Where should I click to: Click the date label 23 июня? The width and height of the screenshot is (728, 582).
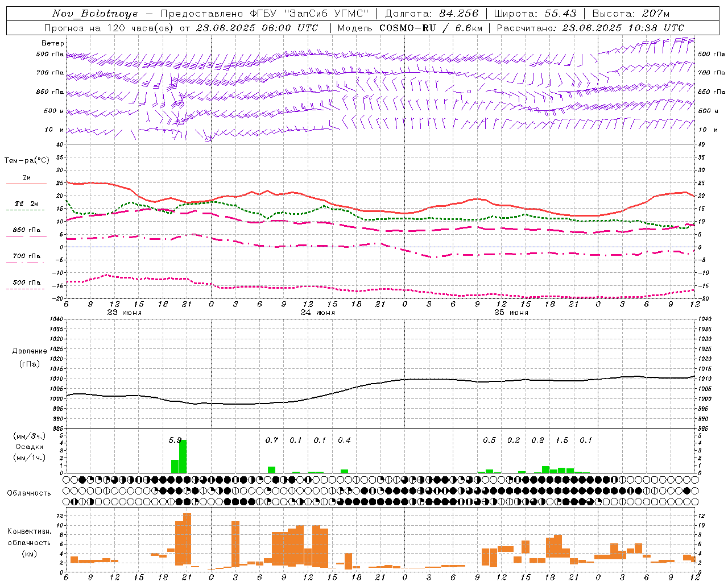(125, 313)
